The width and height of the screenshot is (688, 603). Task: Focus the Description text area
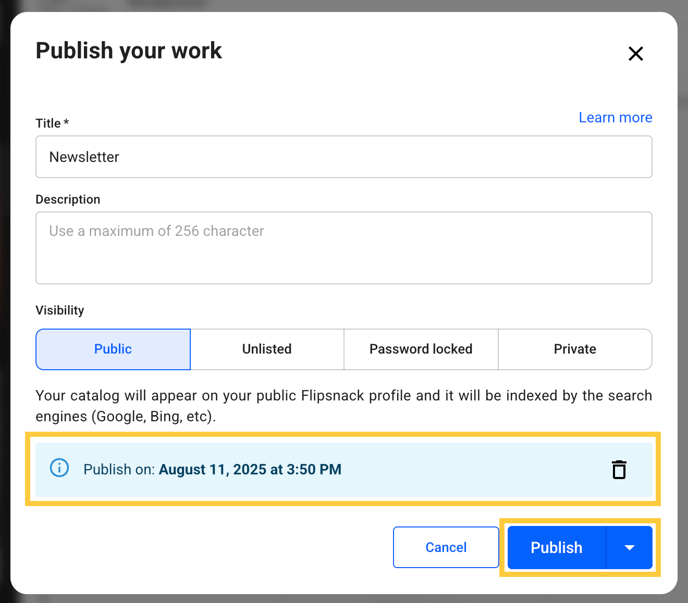coord(344,248)
